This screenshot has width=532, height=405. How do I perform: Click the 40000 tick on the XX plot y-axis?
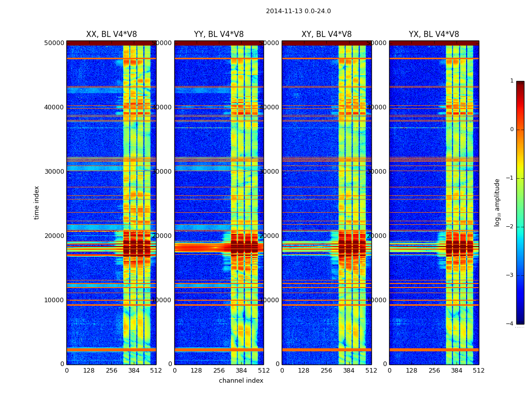point(54,107)
